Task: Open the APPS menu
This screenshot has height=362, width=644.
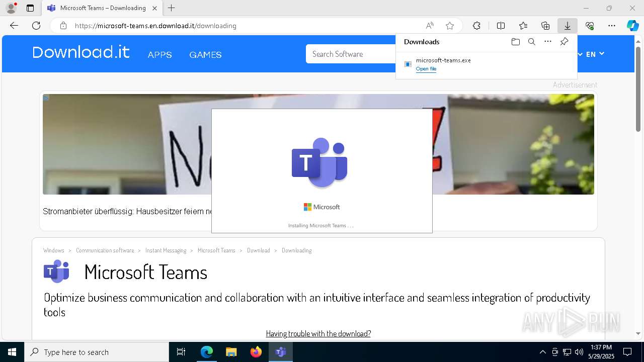Action: click(x=160, y=55)
